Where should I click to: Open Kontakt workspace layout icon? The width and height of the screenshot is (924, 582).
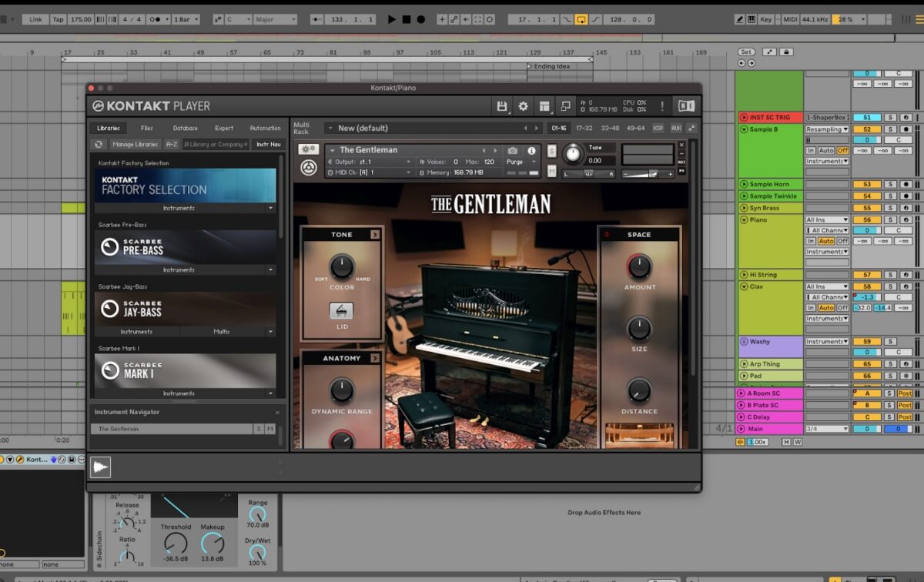coord(545,106)
